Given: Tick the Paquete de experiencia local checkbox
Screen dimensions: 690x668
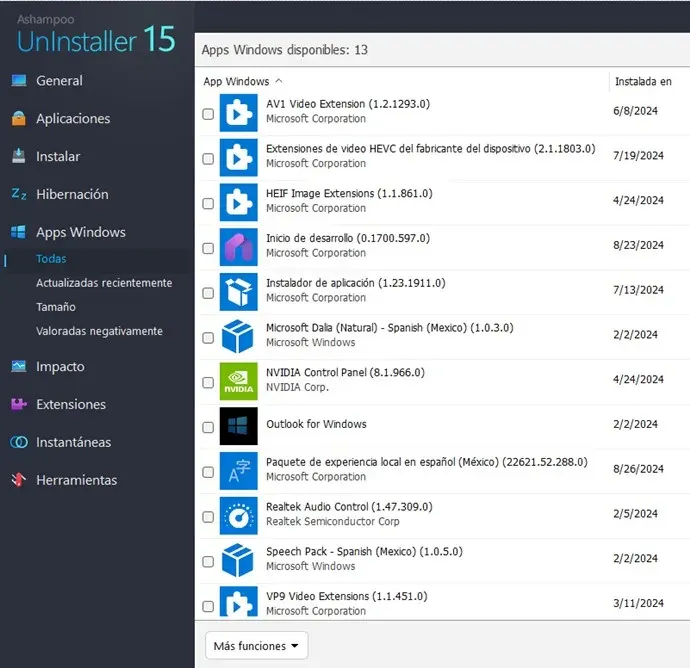Looking at the screenshot, I should tap(208, 472).
